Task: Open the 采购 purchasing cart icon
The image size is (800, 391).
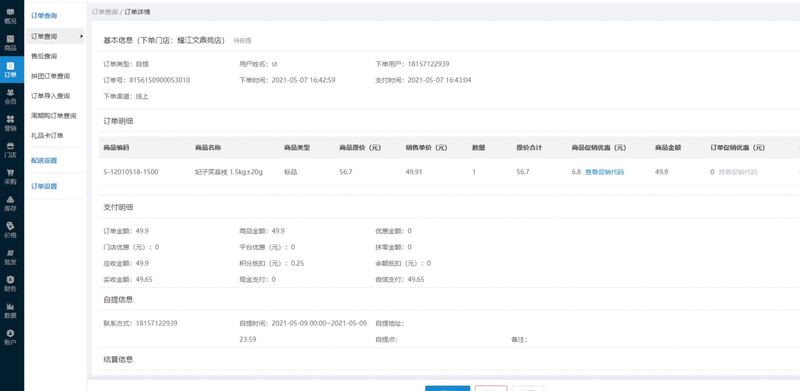Action: click(x=11, y=176)
